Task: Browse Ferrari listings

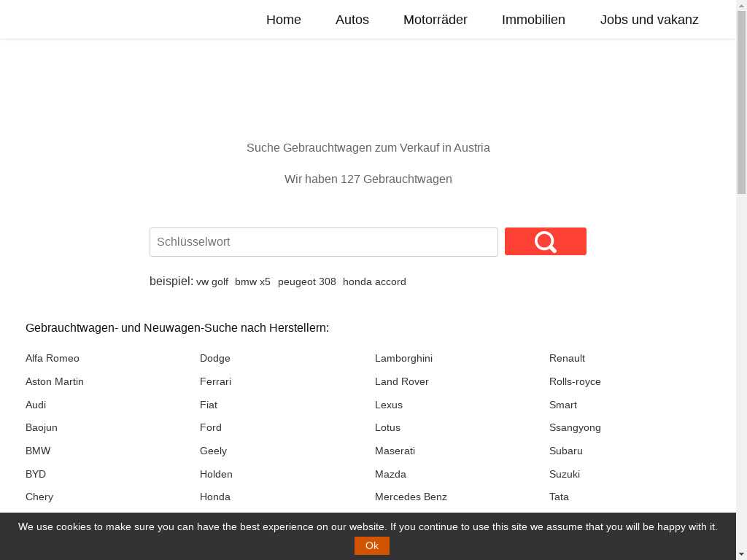Action: (215, 381)
